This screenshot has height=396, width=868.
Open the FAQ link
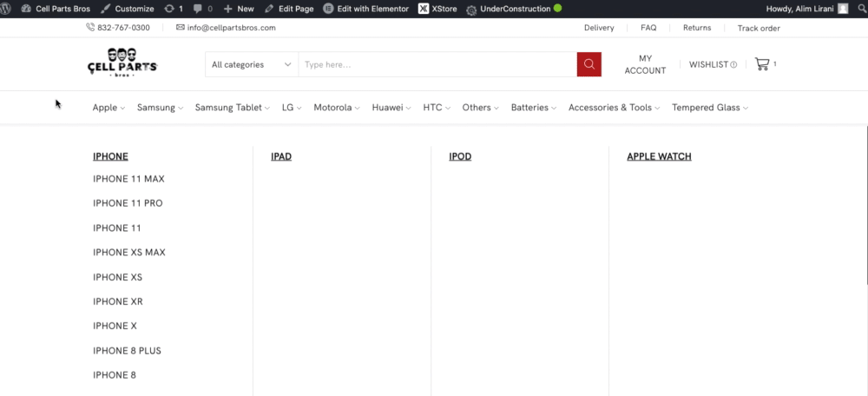648,28
